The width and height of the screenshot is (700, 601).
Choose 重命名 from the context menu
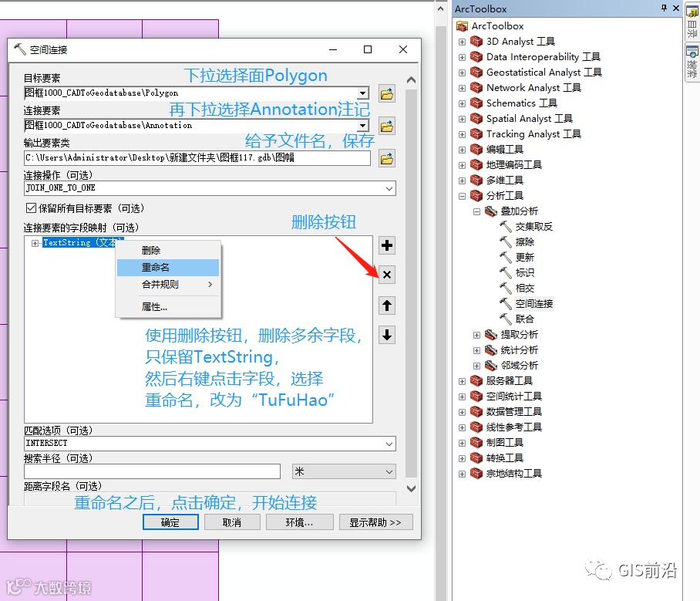tap(168, 268)
